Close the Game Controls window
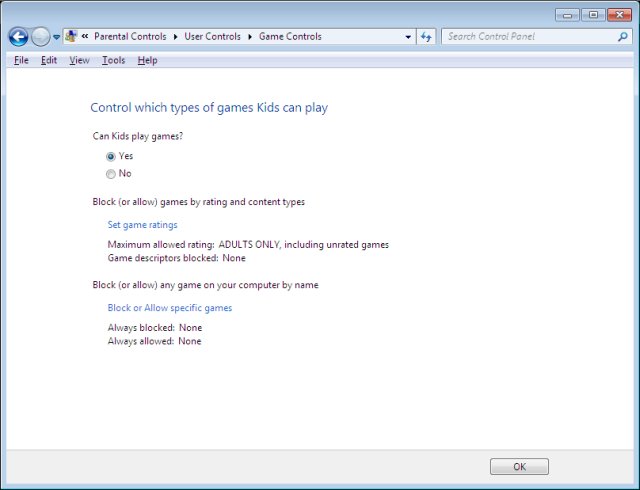640x490 pixels. coord(619,15)
